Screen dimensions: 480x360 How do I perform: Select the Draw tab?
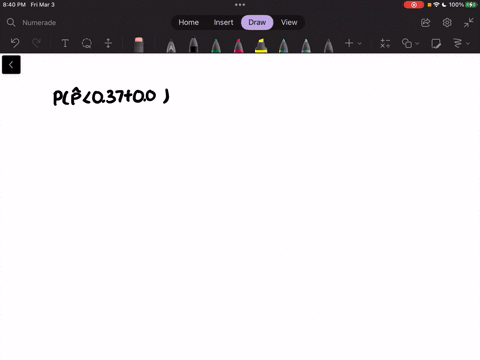(x=257, y=22)
